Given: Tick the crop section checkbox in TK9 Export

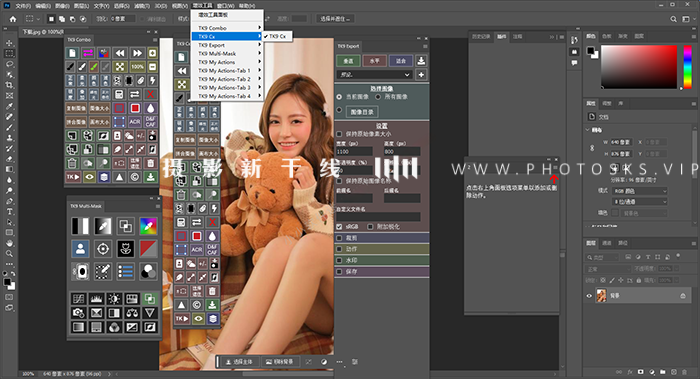Looking at the screenshot, I should tap(339, 238).
